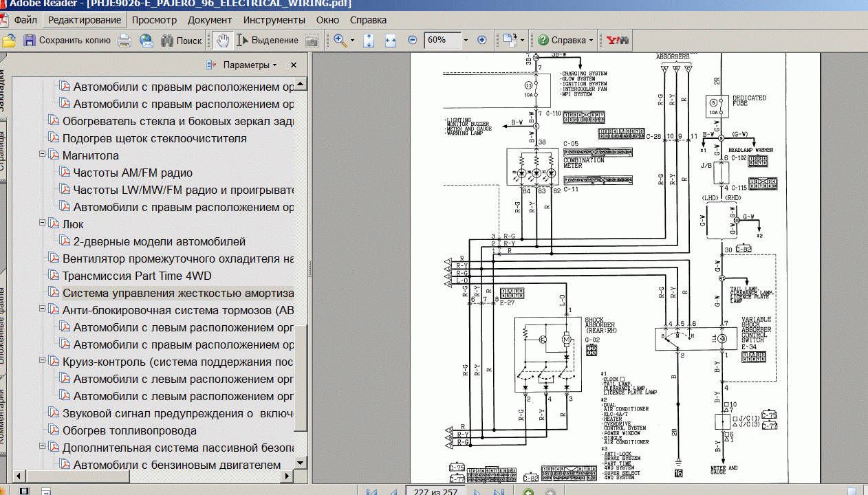Viewport: 868px width, 495px height.
Task: Click the Yahoo toolbar icon
Action: [x=617, y=41]
